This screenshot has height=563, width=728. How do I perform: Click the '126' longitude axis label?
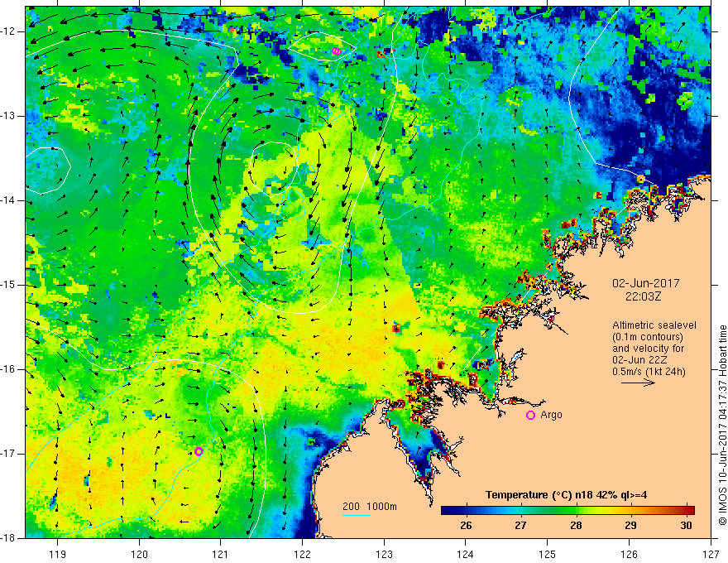[x=629, y=554]
